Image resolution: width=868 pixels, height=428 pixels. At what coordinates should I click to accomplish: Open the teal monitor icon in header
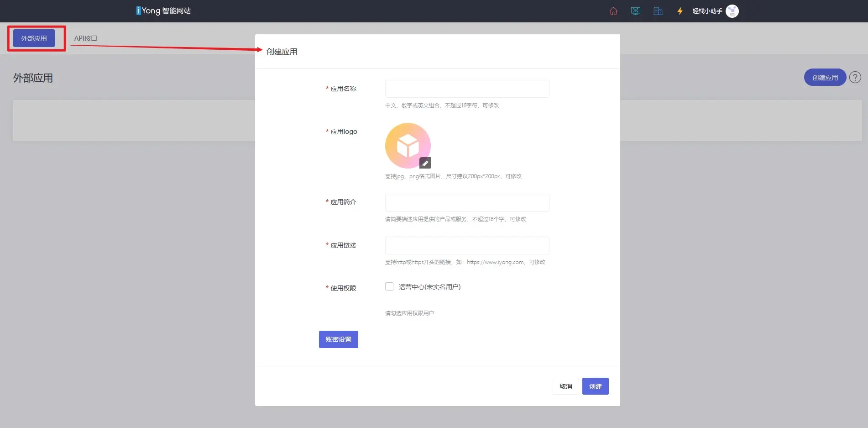click(635, 11)
